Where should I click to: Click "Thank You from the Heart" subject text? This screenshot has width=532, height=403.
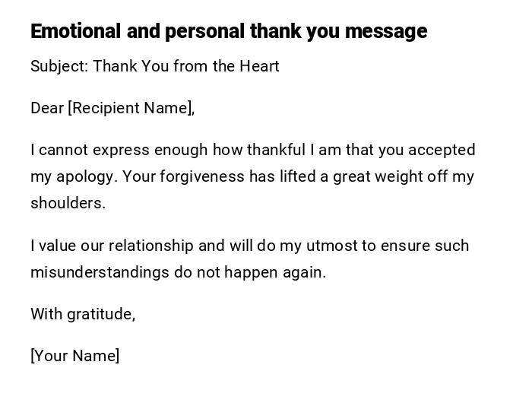[x=186, y=67]
